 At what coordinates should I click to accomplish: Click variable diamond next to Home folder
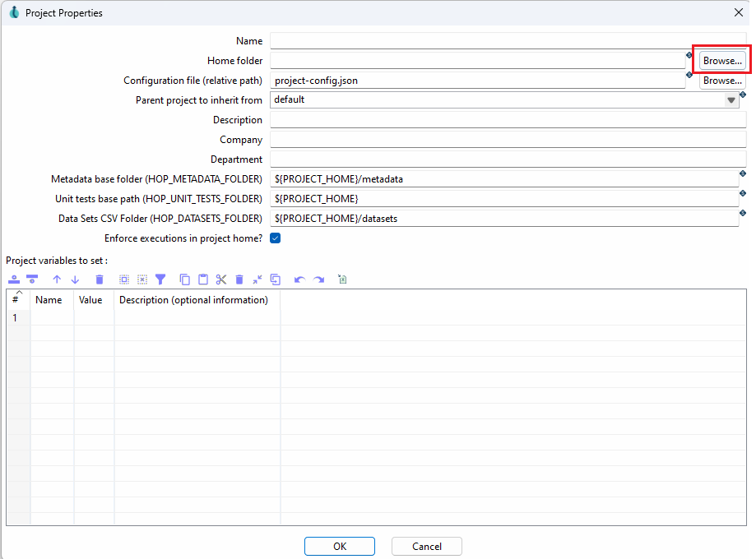click(x=689, y=55)
